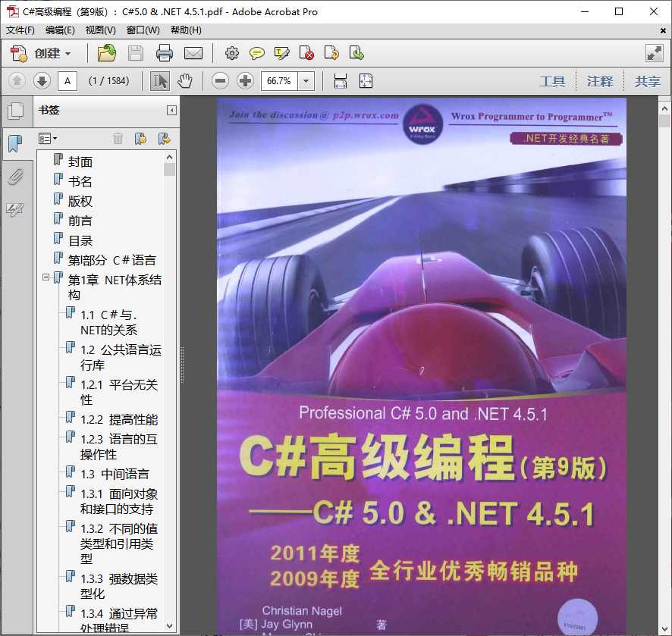The width and height of the screenshot is (672, 636).
Task: Switch to the 注释 pane
Action: click(x=600, y=80)
